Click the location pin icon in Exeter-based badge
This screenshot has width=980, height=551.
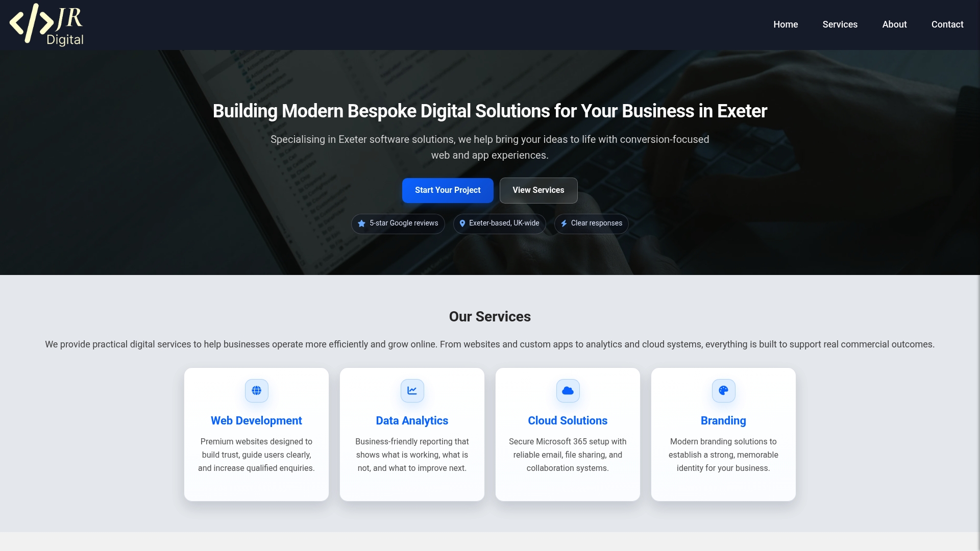[462, 223]
